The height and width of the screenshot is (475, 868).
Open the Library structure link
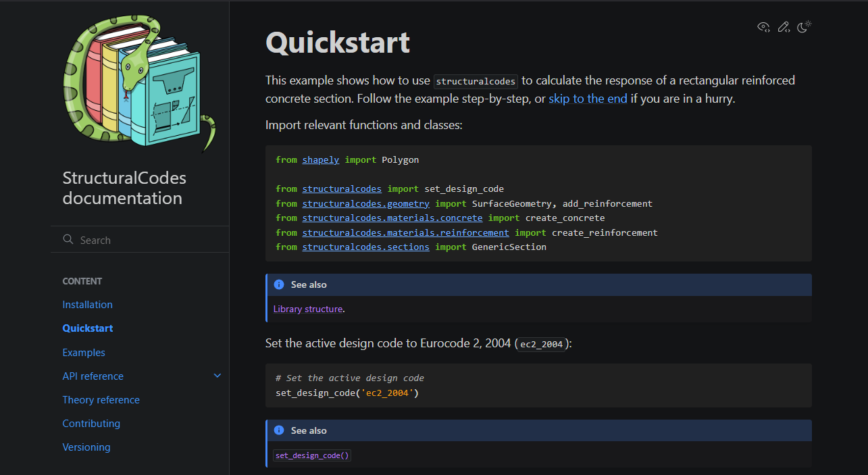307,309
